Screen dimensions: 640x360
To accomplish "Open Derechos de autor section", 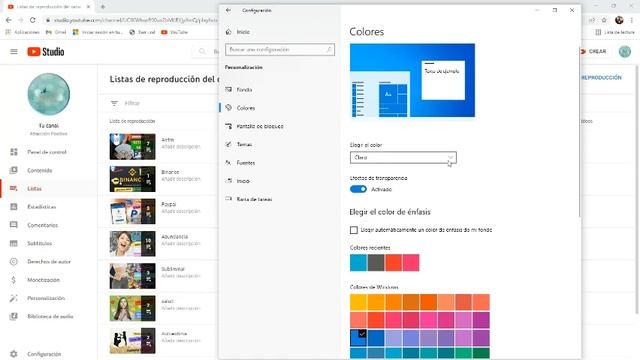I will 49,262.
